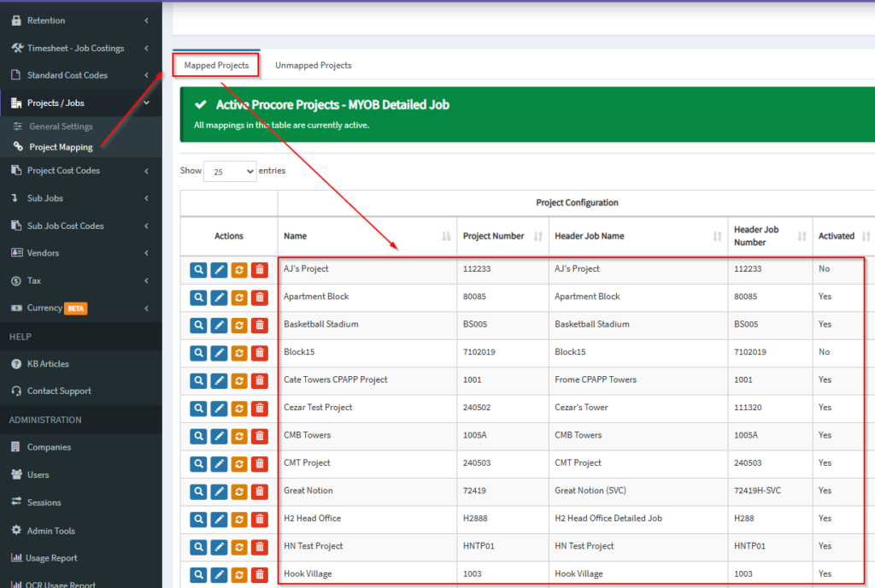Delete the Hook Village mapping

260,574
